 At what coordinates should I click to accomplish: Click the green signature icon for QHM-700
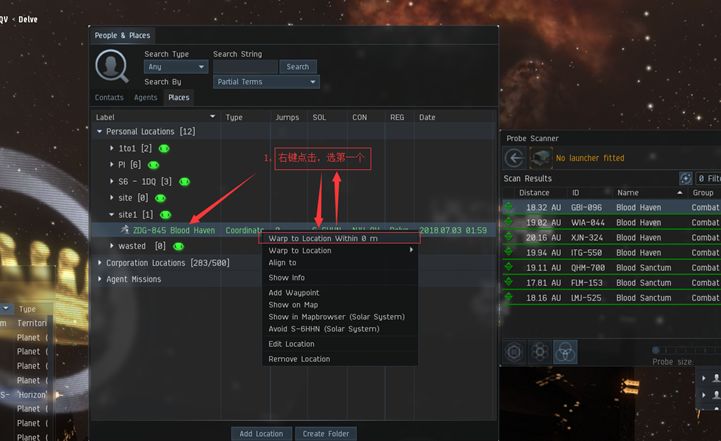coord(509,267)
